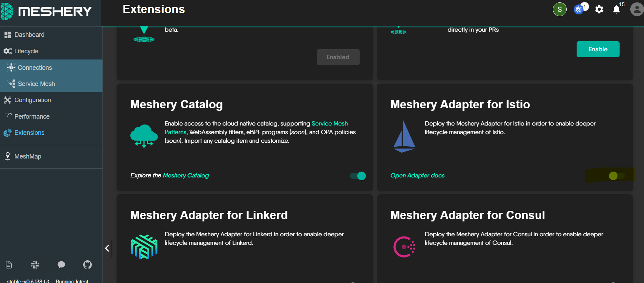644x283 pixels.
Task: Click the Istio sail logo
Action: tap(404, 136)
